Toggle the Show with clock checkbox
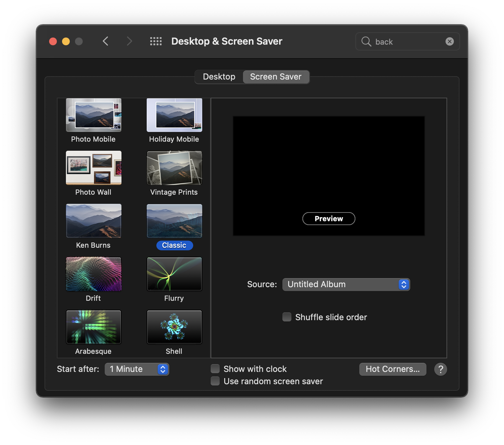The image size is (504, 445). click(215, 369)
